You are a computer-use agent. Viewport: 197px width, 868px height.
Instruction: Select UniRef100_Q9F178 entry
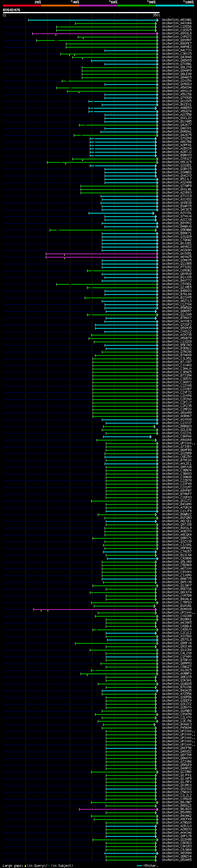(x=176, y=836)
